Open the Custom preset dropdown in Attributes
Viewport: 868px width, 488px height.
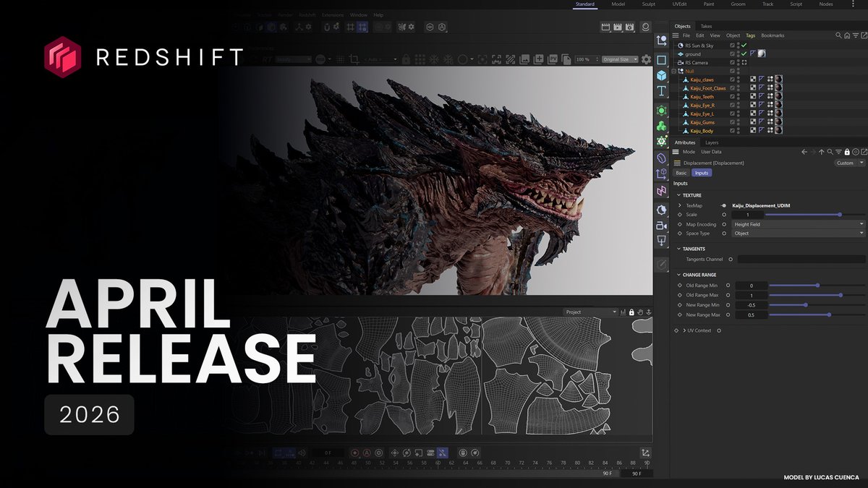[848, 163]
